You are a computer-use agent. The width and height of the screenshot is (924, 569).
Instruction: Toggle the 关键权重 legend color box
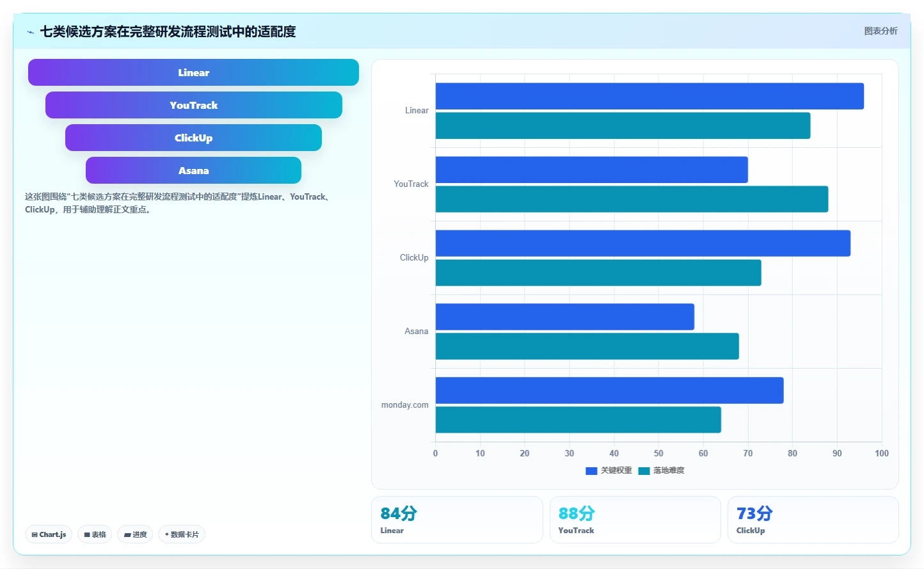pos(591,470)
